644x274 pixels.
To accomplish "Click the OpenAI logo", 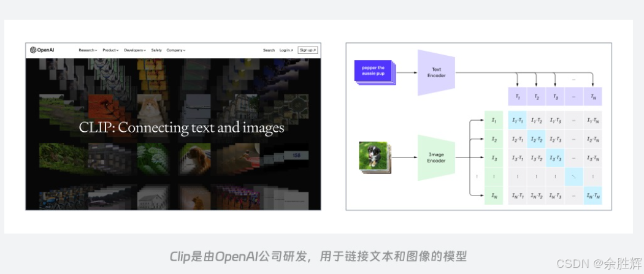I will [42, 50].
